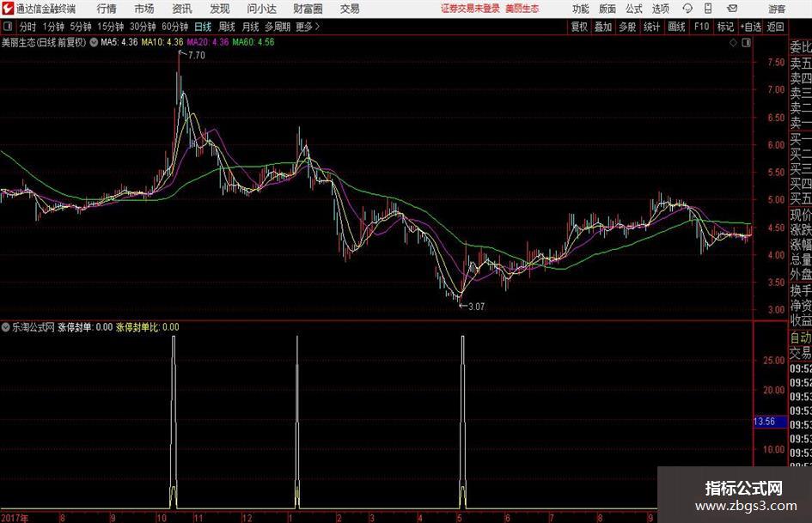Click the 返回 back button
812x523 pixels.
click(775, 27)
